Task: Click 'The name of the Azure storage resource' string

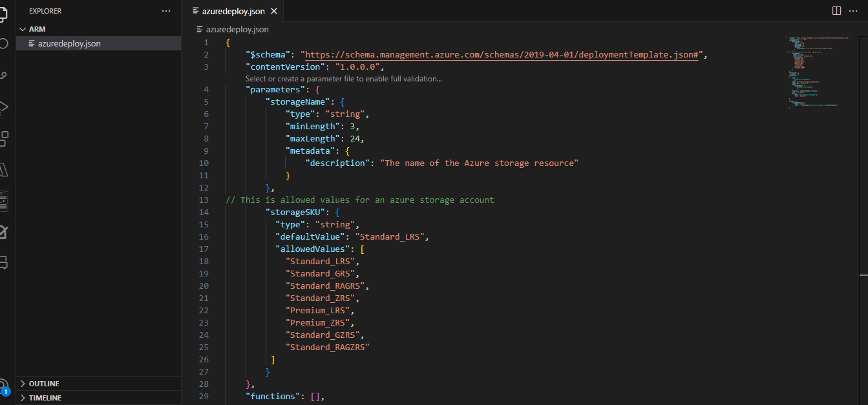Action: [479, 163]
